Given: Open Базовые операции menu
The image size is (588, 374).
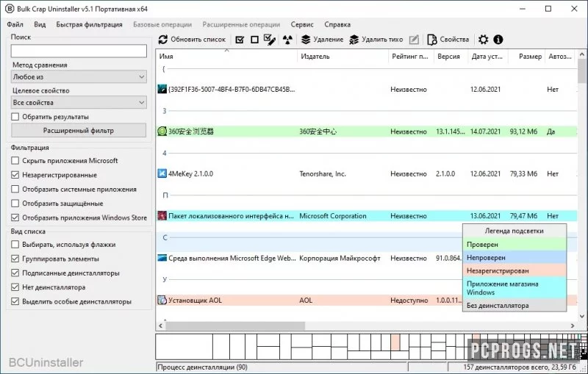Looking at the screenshot, I should click(x=162, y=24).
